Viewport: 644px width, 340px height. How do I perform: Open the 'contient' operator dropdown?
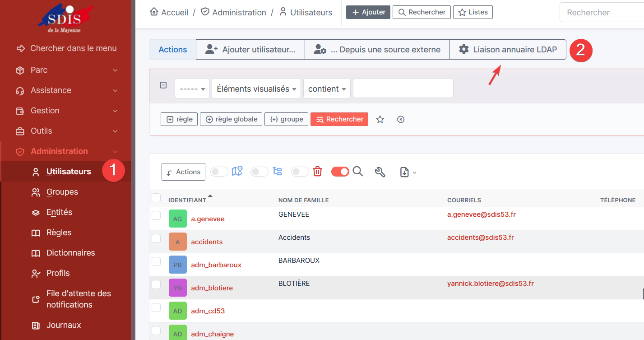(x=327, y=89)
